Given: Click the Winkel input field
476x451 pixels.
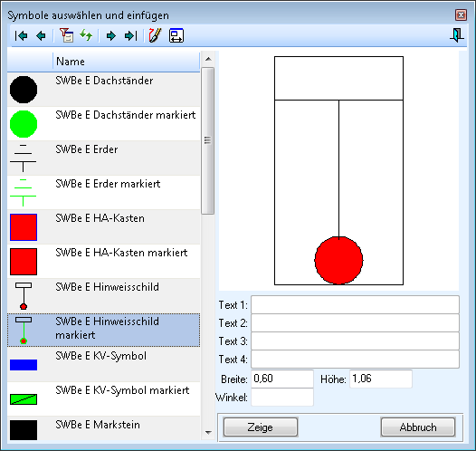Looking at the screenshot, I should point(282,398).
